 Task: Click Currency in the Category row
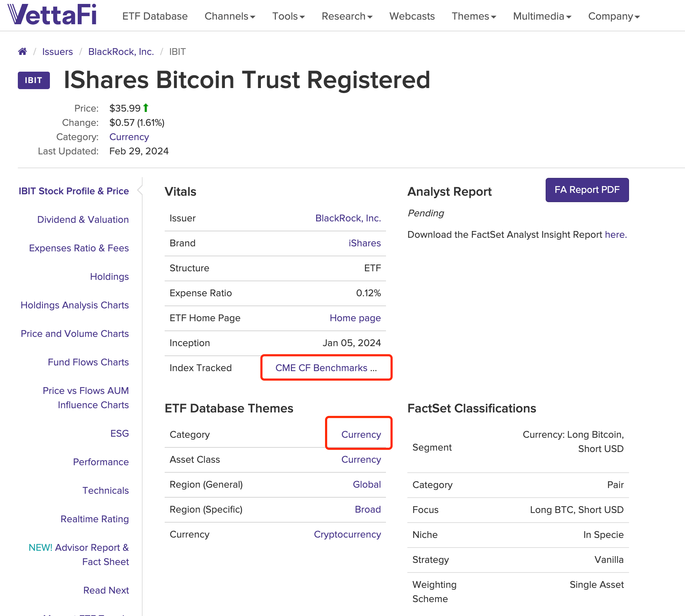tap(361, 435)
